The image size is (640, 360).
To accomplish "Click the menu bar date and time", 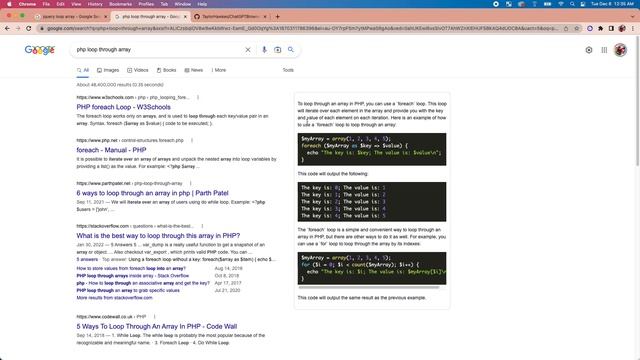I will pos(612,4).
